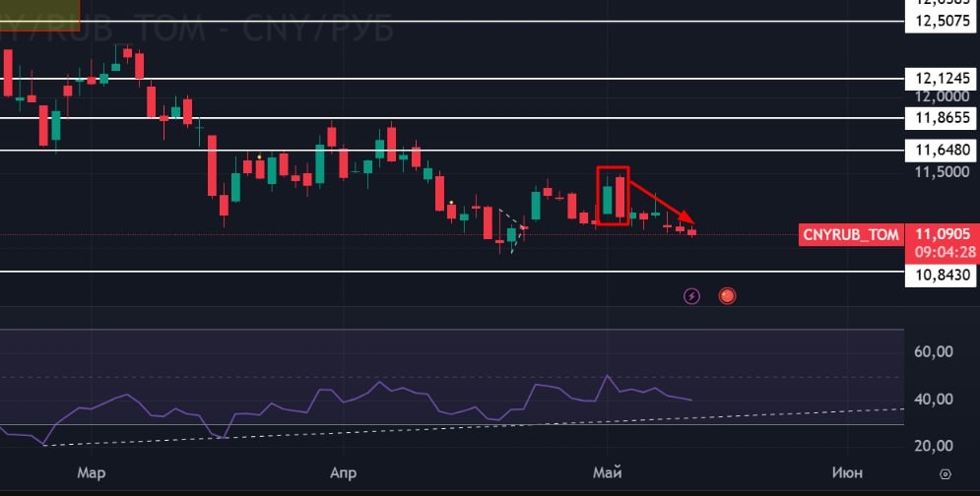980x496 pixels.
Task: Click the 09:04:28 countdown timer
Action: [x=945, y=252]
